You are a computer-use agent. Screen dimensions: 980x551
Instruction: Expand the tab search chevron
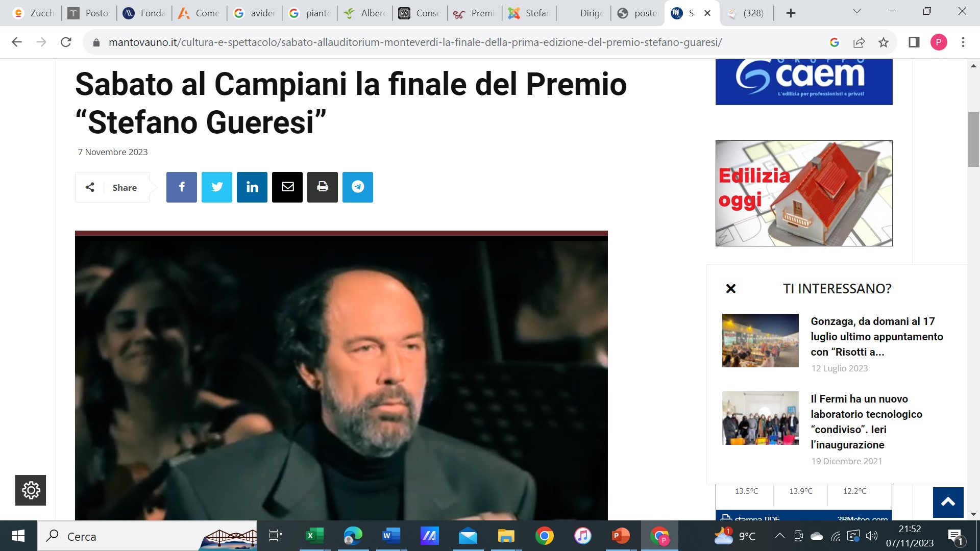[857, 11]
